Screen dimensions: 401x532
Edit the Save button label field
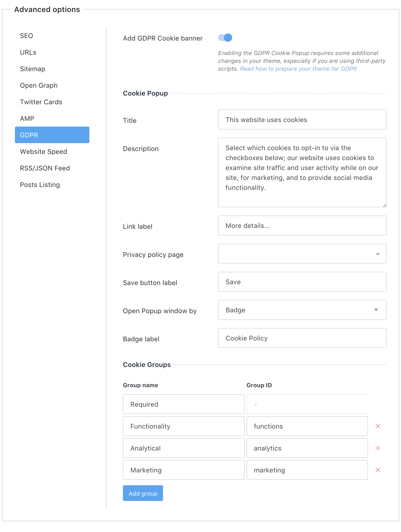click(302, 282)
